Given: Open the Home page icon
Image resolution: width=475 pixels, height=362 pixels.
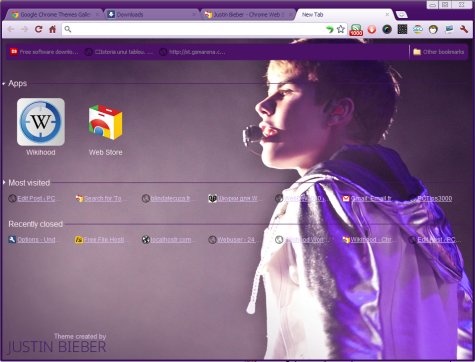Looking at the screenshot, I should pos(53,29).
